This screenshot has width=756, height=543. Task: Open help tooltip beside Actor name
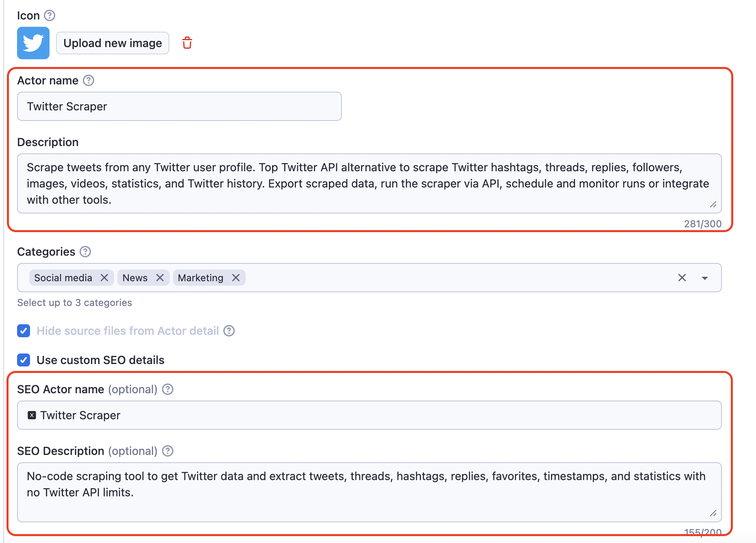click(x=89, y=80)
